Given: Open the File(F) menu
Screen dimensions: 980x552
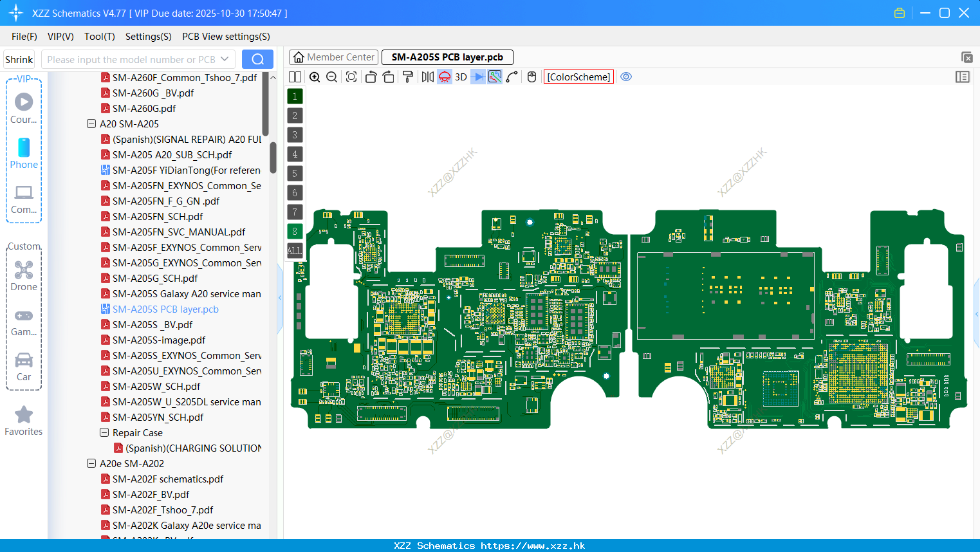Looking at the screenshot, I should pyautogui.click(x=24, y=37).
